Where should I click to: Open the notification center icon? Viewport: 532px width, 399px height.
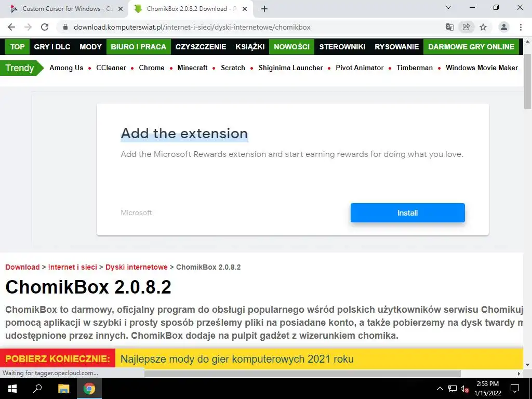coord(515,389)
